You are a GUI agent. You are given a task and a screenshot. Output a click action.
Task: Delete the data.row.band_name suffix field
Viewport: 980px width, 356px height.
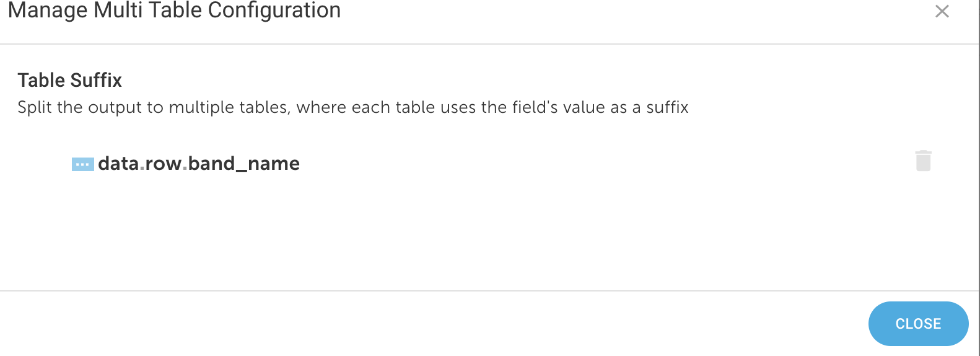pos(923,161)
